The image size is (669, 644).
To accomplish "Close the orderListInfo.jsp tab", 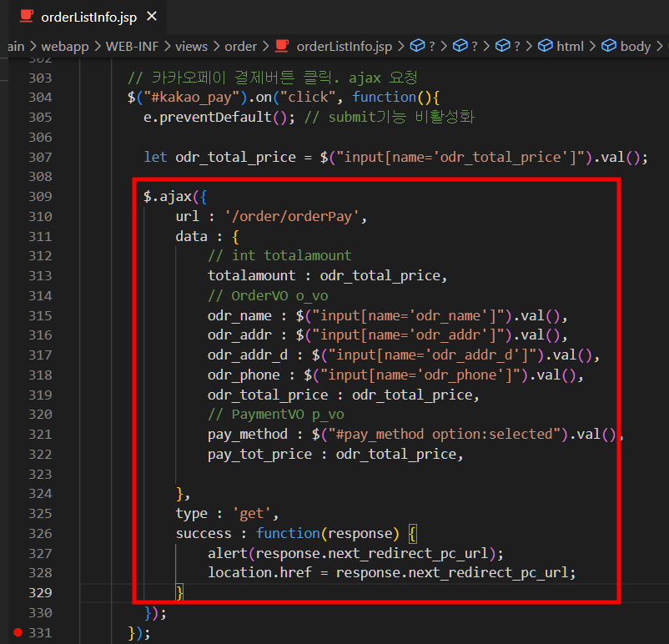I will pos(152,17).
